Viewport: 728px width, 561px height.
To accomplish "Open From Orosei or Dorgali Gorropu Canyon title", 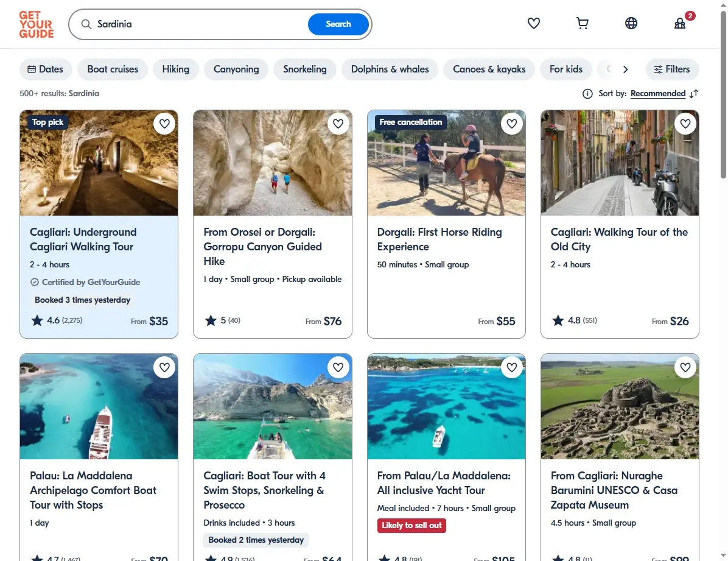I will [263, 247].
